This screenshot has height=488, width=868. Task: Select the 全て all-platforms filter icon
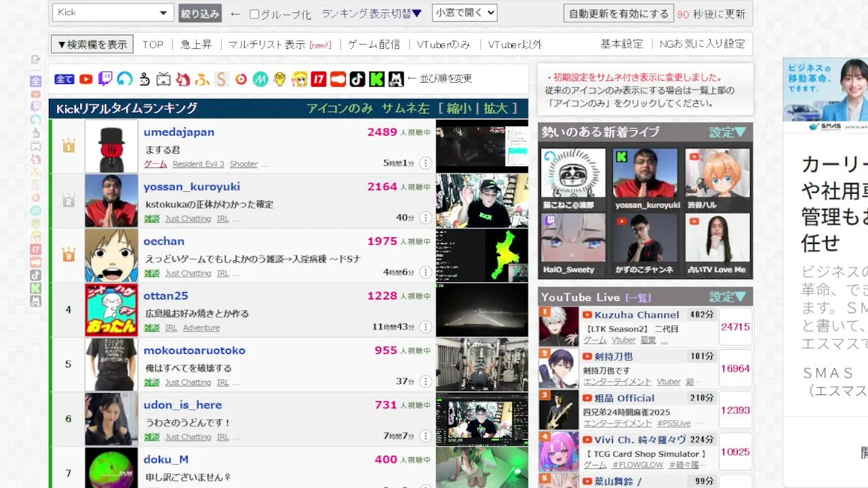point(64,79)
